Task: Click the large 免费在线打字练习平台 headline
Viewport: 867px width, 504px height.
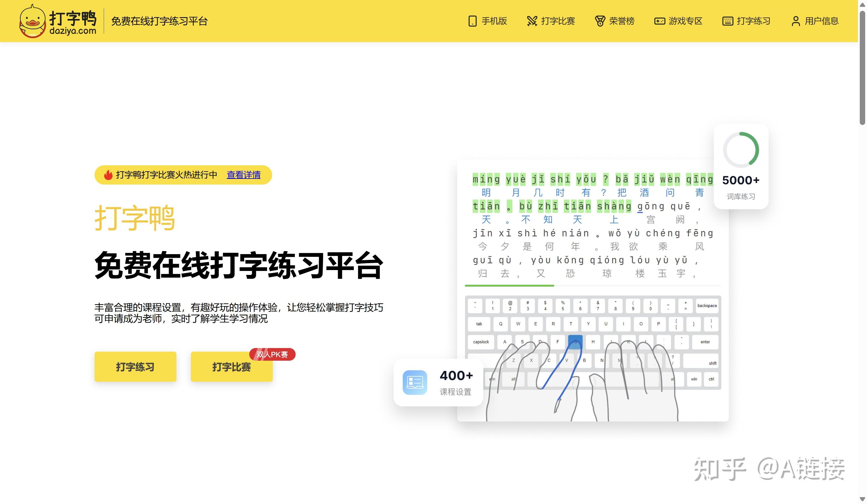Action: [239, 265]
